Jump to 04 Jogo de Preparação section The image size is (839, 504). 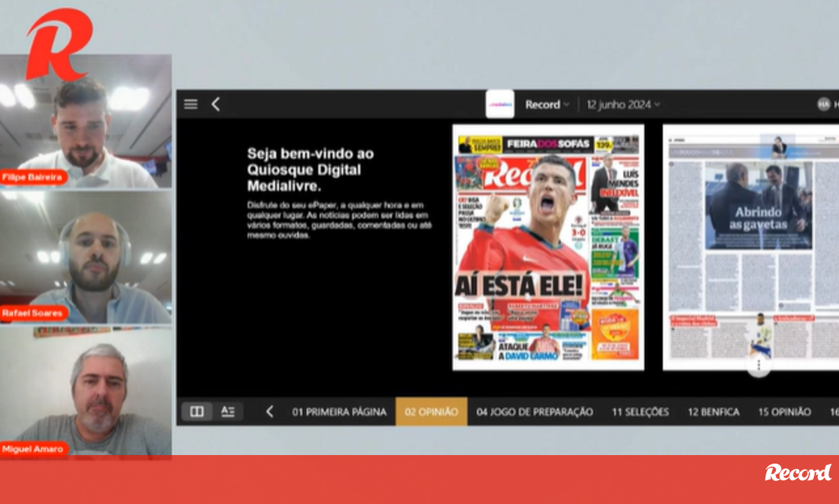534,412
